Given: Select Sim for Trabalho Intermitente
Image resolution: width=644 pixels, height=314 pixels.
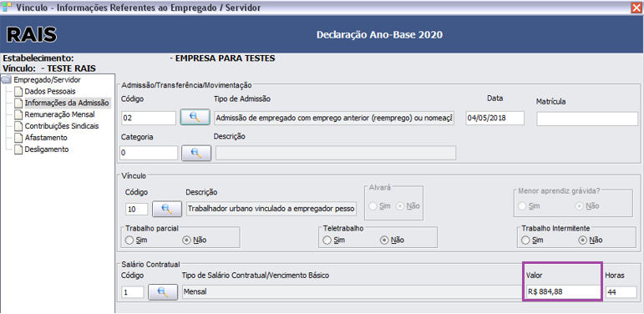Looking at the screenshot, I should click(x=525, y=241).
